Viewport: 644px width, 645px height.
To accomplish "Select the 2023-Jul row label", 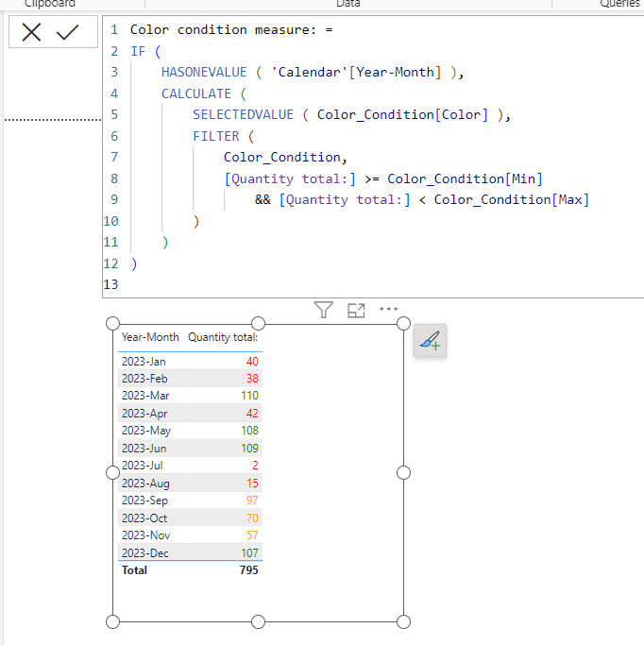I will (x=143, y=466).
